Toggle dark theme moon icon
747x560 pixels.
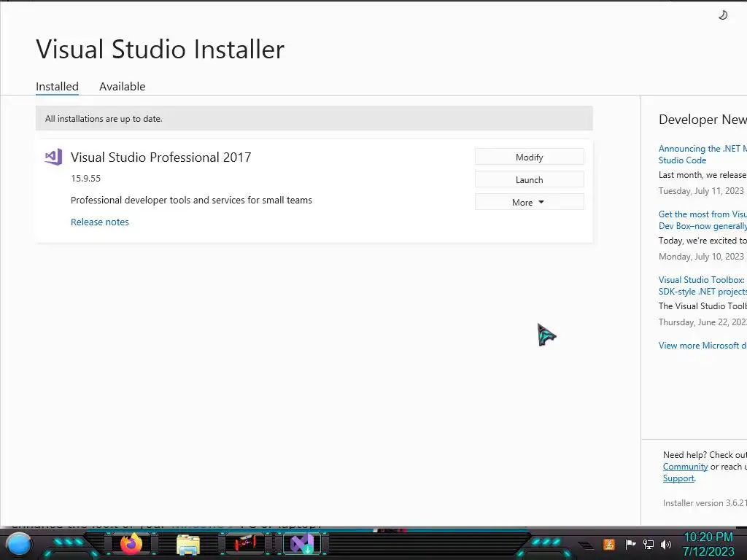[x=723, y=15]
